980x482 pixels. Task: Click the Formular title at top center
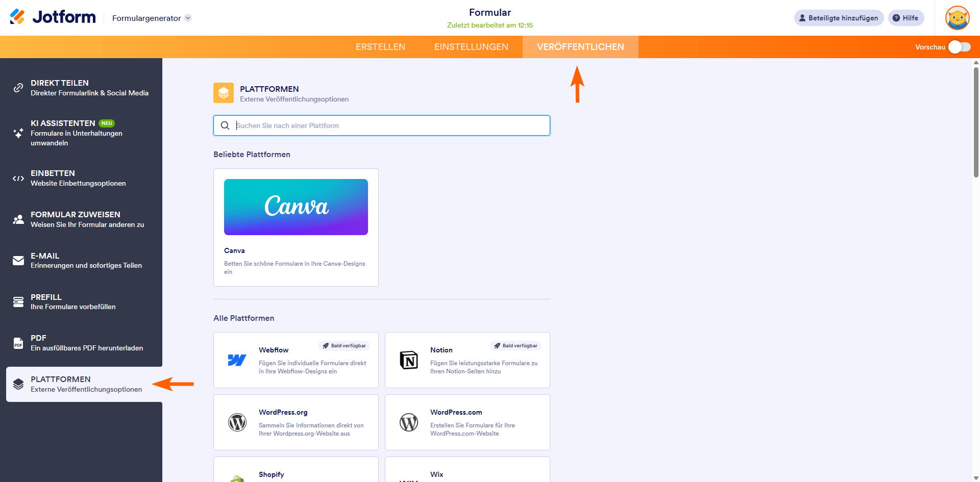[490, 13]
